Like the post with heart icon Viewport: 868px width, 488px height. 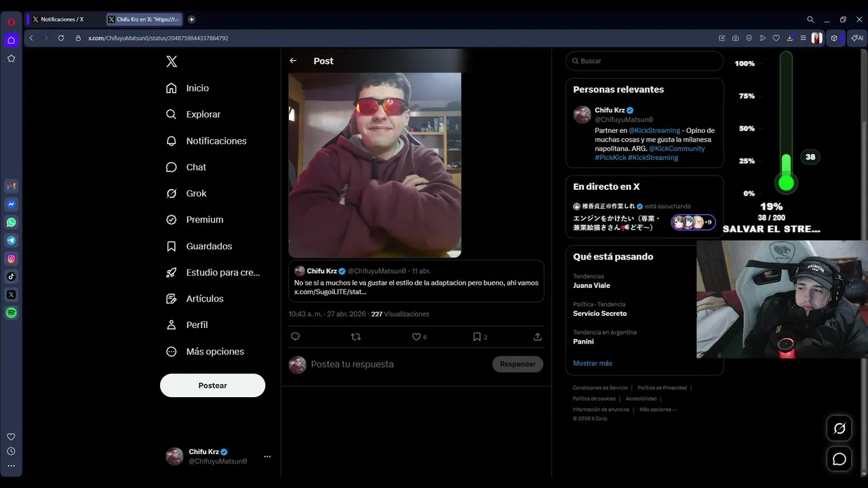416,337
